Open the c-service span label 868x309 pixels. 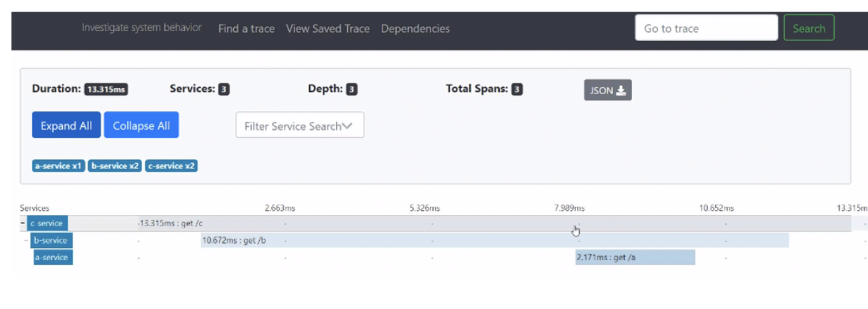tap(47, 223)
